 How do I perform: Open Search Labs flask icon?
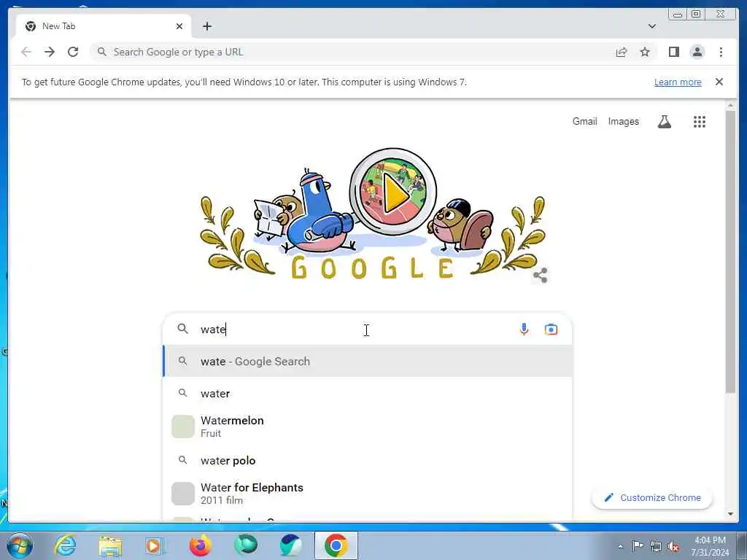point(664,122)
